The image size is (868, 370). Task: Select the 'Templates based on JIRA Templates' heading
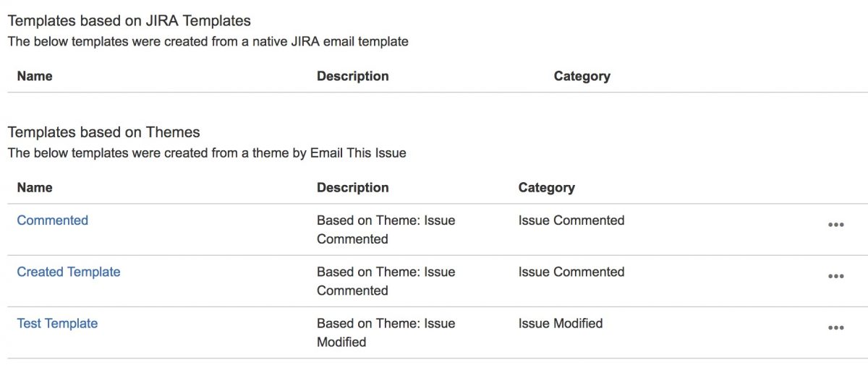pos(129,21)
